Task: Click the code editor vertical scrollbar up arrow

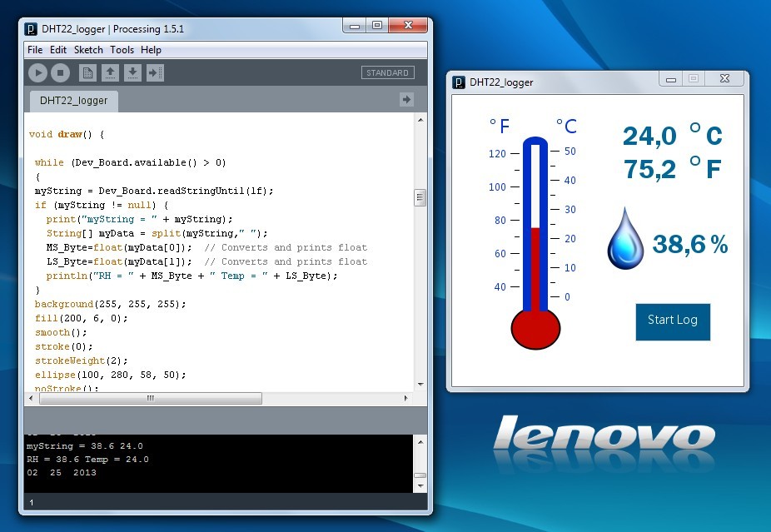Action: [x=420, y=120]
